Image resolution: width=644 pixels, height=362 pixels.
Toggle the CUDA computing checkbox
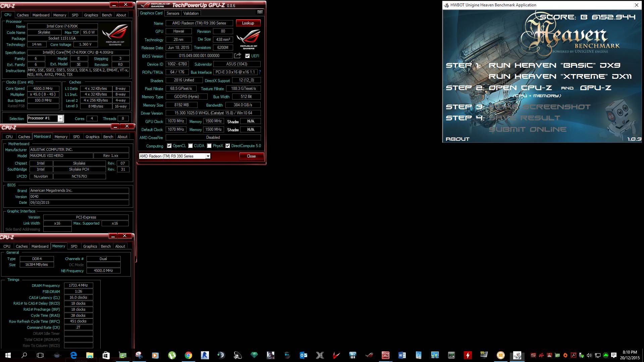[x=191, y=146]
